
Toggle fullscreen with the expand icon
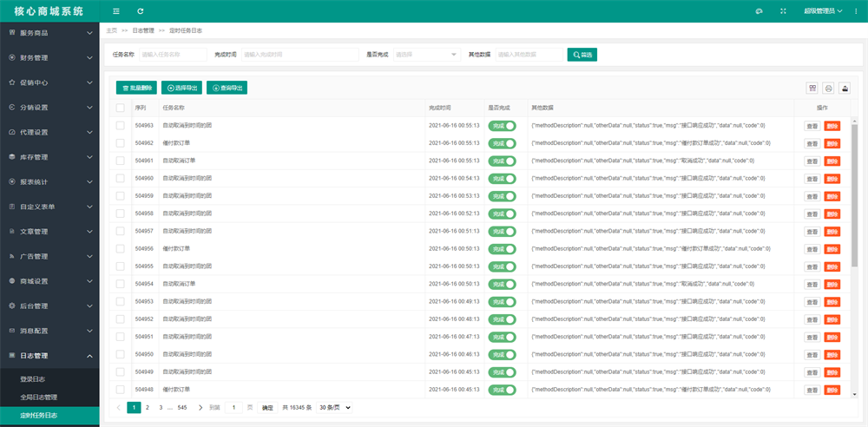pos(783,11)
